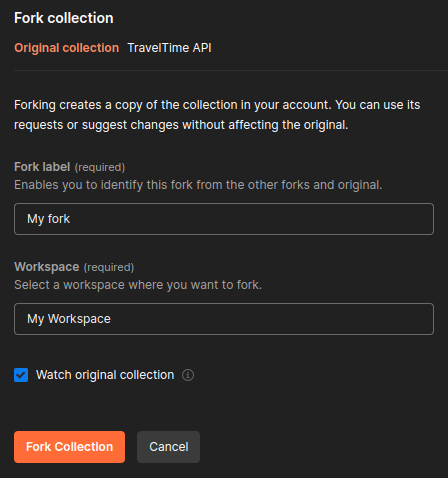Screen dimensions: 448x478
Task: Click the (required) note beside Fork label
Action: [x=100, y=167]
